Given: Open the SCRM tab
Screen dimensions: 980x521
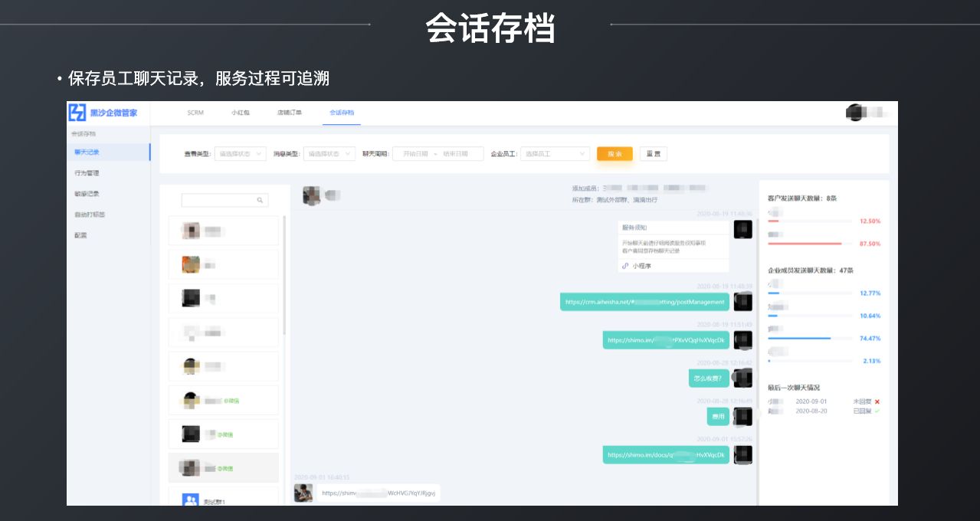Looking at the screenshot, I should 195,113.
